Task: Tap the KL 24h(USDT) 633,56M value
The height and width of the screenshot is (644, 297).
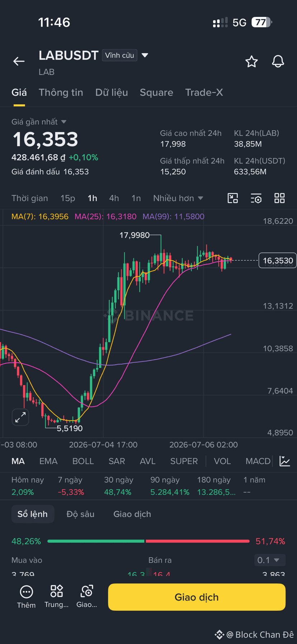Action: tap(250, 172)
